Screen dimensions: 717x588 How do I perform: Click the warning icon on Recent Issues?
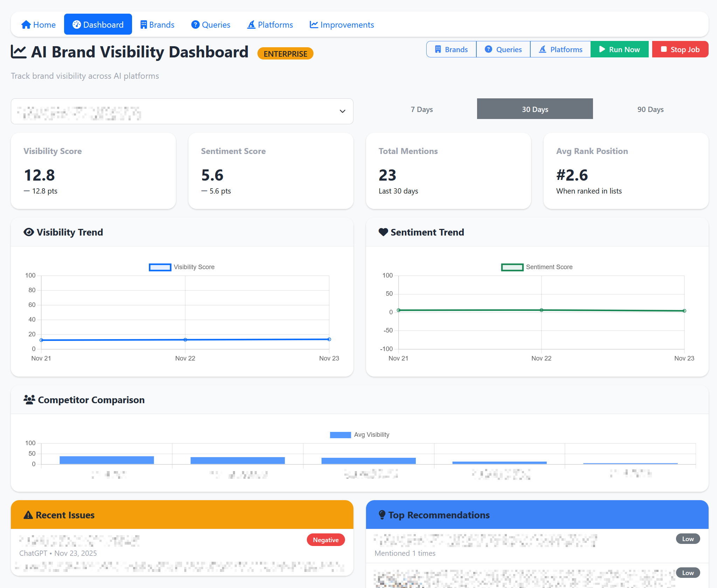click(28, 514)
